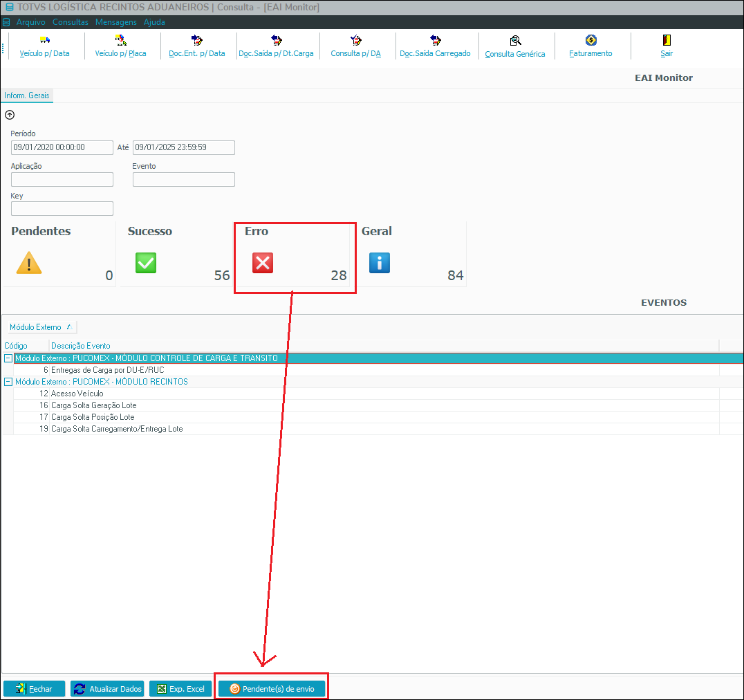Click the Sucesso green check icon

146,263
